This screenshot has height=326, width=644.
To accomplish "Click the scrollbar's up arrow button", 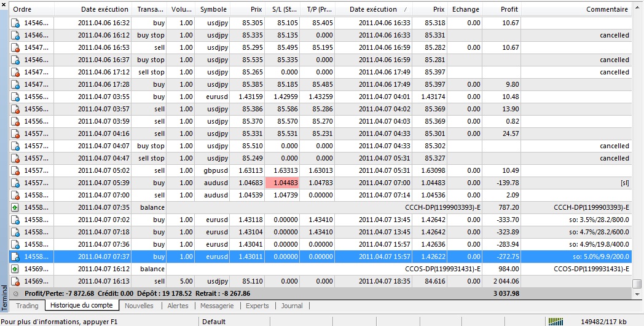I will point(638,10).
